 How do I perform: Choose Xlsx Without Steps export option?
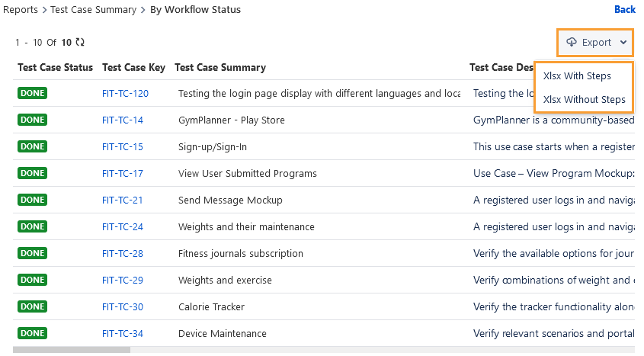tap(584, 99)
